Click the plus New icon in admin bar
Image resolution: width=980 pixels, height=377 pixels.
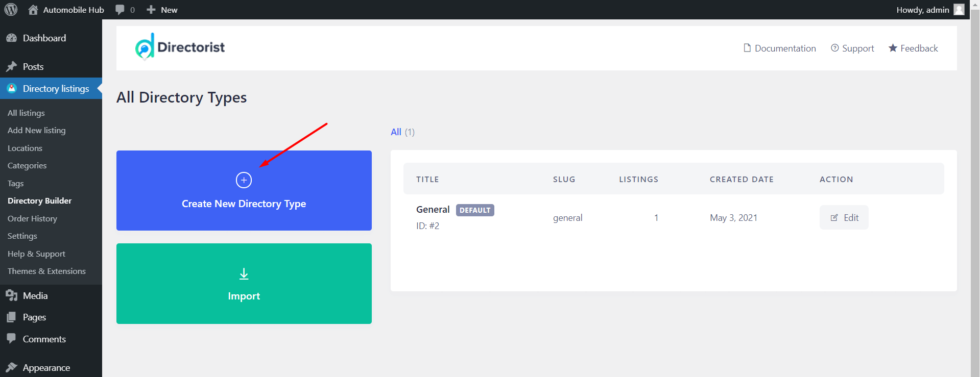(151, 10)
